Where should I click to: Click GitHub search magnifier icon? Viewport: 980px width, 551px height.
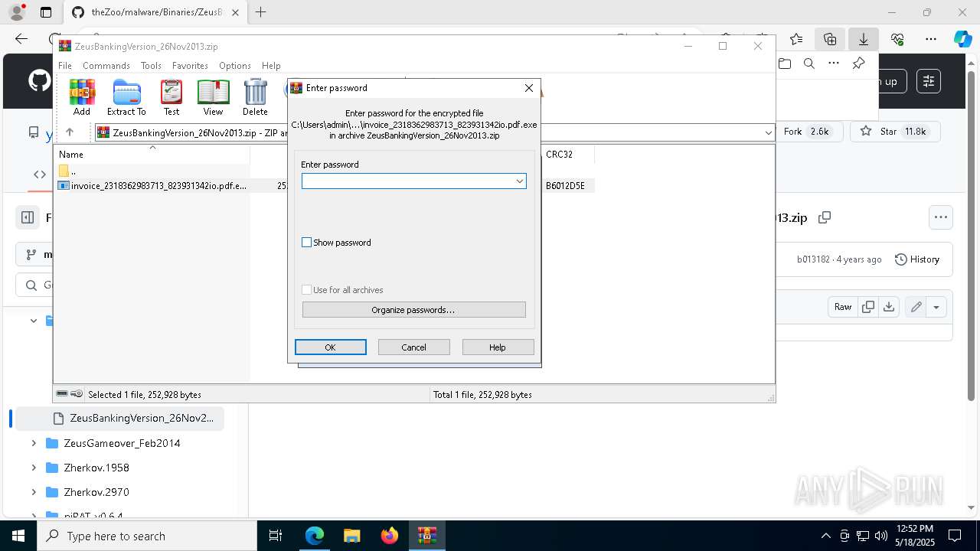coord(809,64)
